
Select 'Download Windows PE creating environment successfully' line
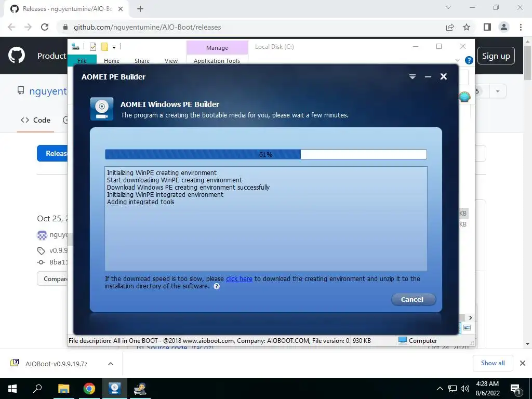(x=188, y=187)
